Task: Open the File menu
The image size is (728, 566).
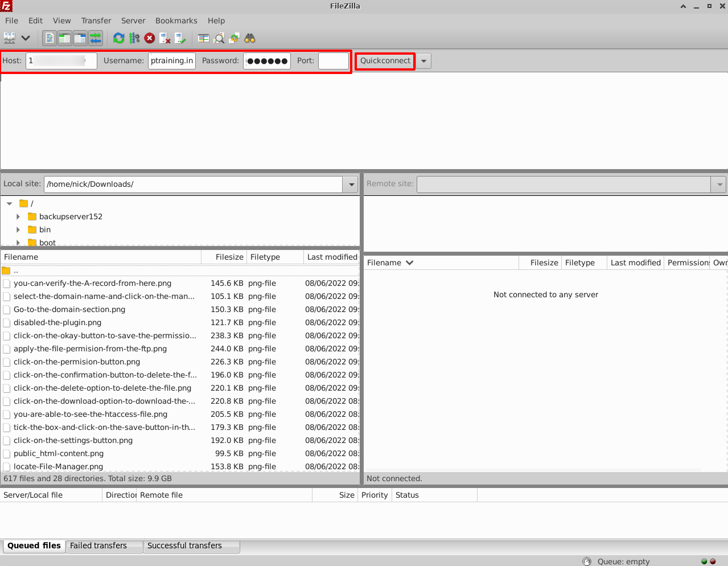Action: [x=11, y=20]
